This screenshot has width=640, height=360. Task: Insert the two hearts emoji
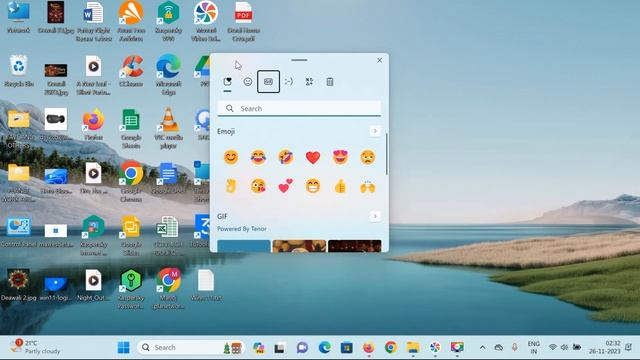[286, 186]
